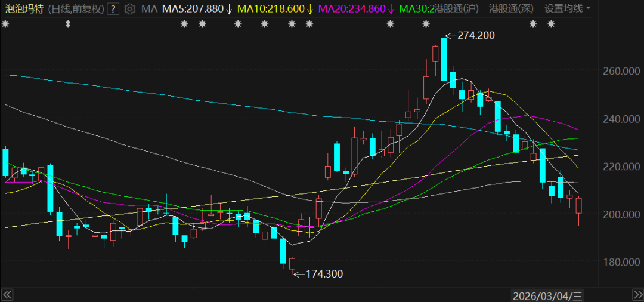Click the double-left arrow scroll icon
Viewport: 644px width, 302px height.
tap(7, 295)
